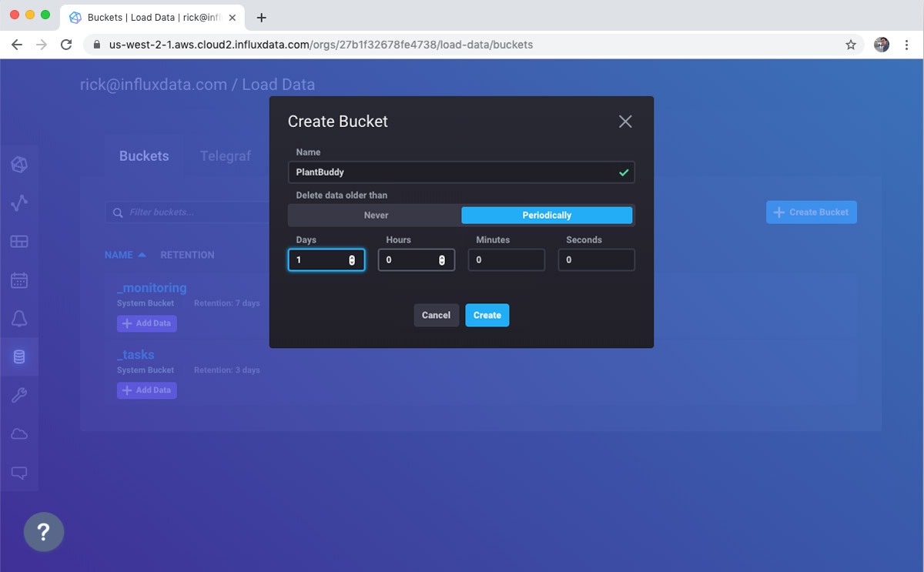Switch to the Telegraf tab

[226, 156]
